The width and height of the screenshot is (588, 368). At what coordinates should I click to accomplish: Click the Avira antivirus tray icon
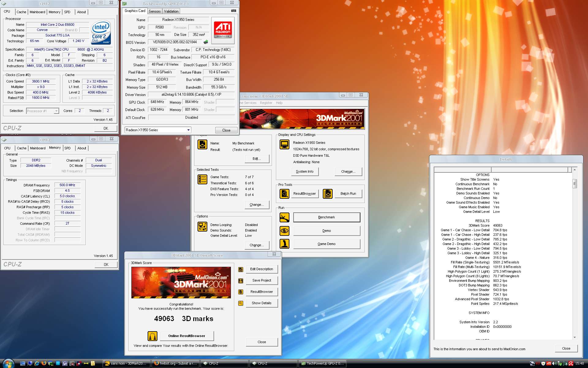pos(571,364)
